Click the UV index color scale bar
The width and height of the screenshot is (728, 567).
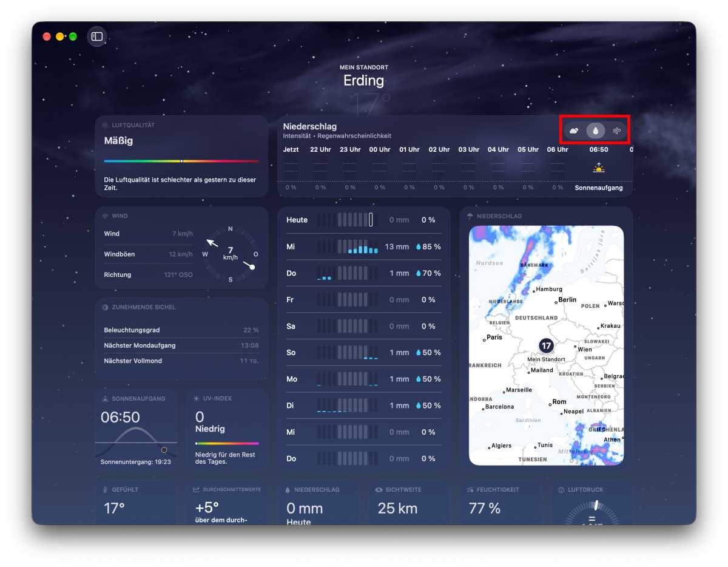[x=227, y=443]
